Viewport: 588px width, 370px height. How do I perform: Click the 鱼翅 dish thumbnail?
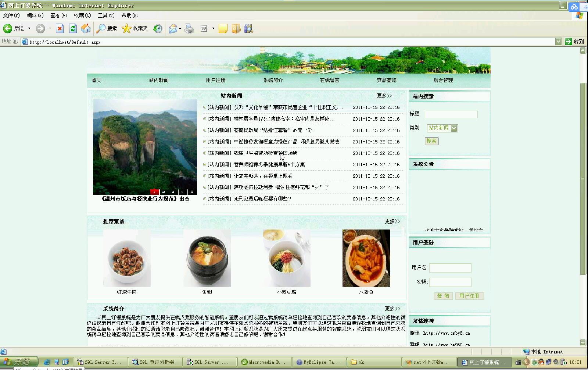[x=207, y=258]
